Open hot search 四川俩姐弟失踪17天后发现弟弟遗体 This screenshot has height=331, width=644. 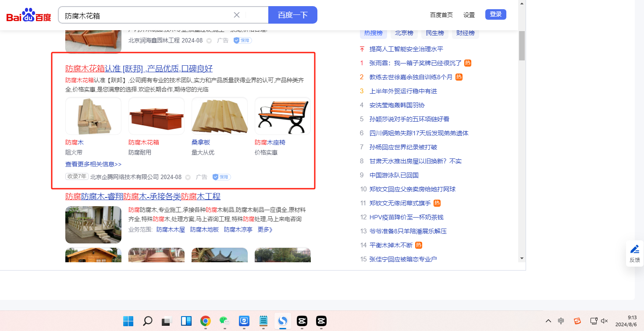point(419,133)
